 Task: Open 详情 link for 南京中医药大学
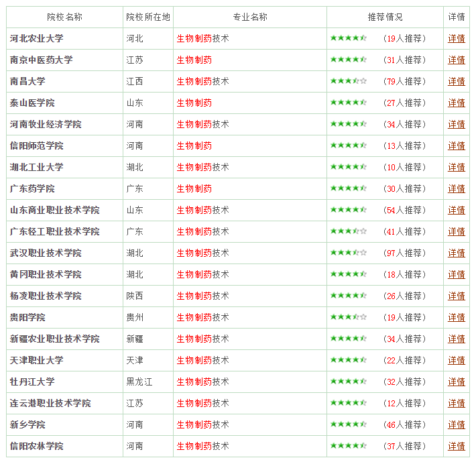[x=457, y=60]
